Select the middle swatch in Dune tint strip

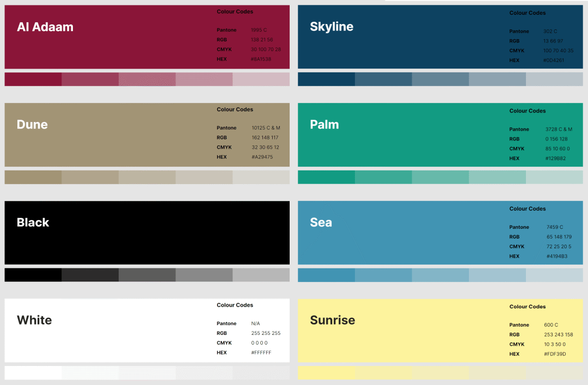click(x=147, y=178)
